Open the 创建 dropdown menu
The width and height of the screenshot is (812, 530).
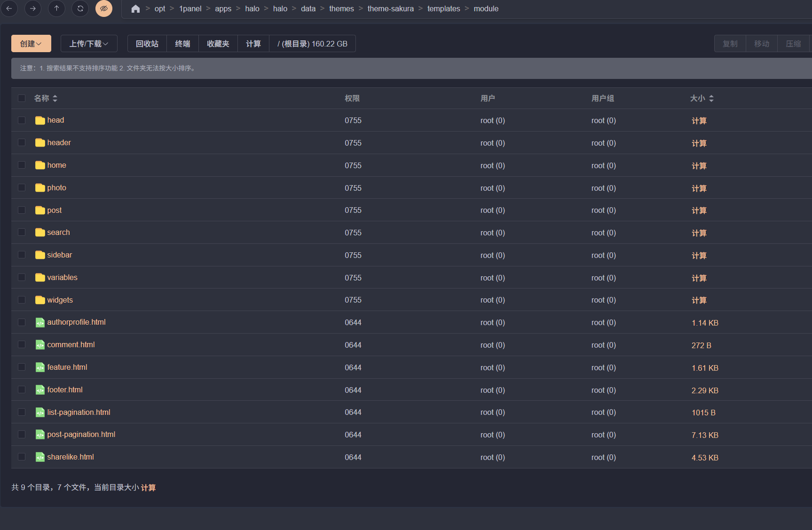point(31,44)
